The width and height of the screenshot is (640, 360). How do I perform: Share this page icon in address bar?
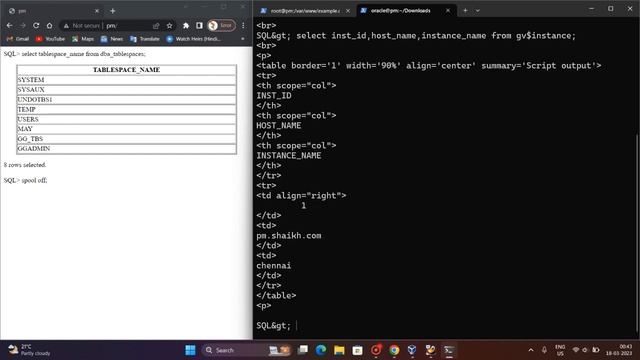click(x=156, y=26)
